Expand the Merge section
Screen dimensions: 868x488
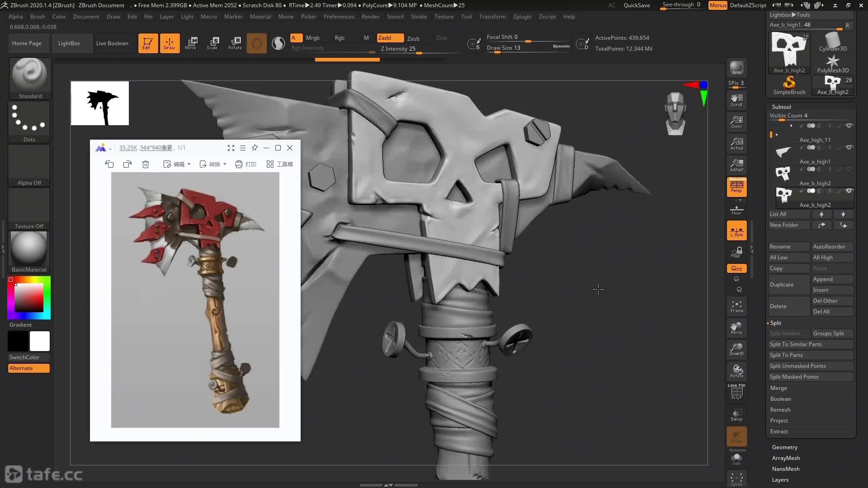[778, 388]
